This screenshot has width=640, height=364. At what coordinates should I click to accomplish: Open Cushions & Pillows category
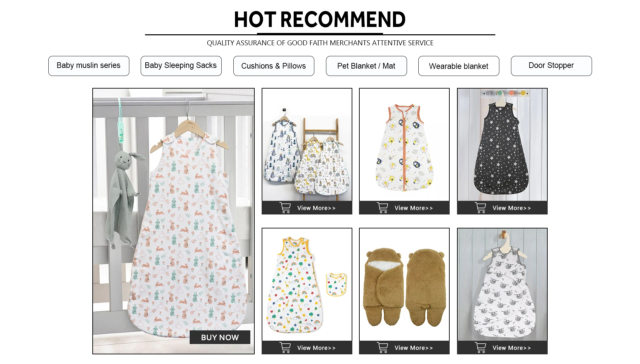tap(274, 66)
